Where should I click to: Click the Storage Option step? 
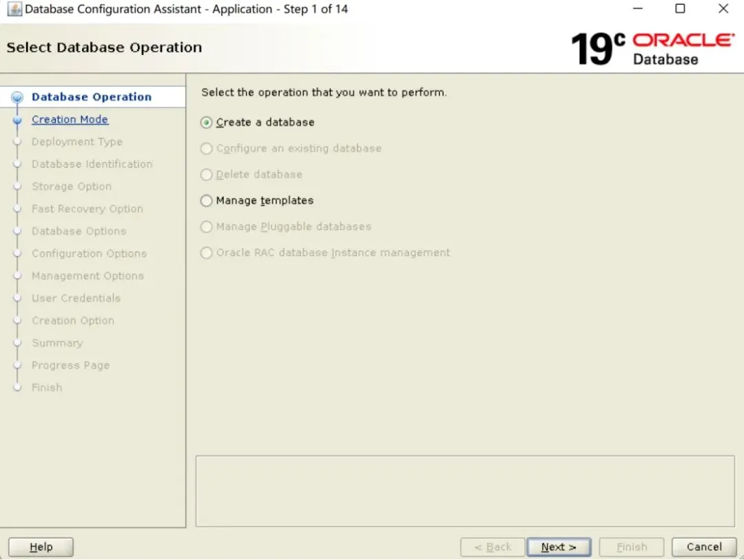click(72, 187)
